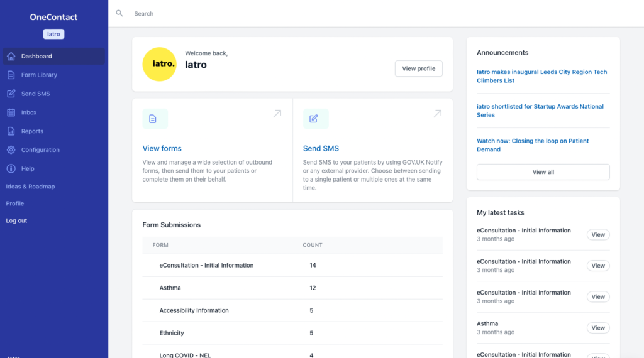Screen dimensions: 644x358
Task: View the second eConsultation task
Action: point(598,266)
